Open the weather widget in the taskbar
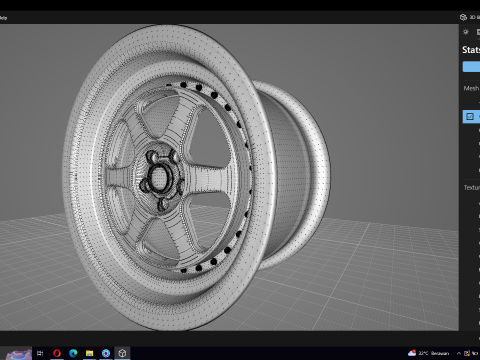The width and height of the screenshot is (480, 360). (x=428, y=353)
